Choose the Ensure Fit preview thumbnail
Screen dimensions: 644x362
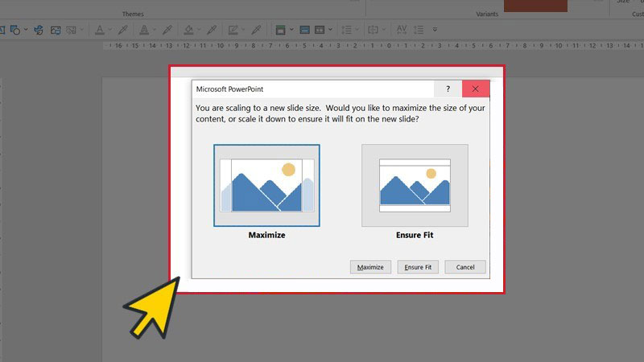[415, 185]
